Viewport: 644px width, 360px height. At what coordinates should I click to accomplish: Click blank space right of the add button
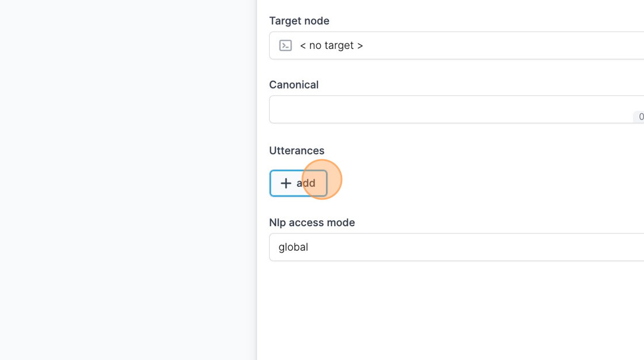tap(485, 183)
